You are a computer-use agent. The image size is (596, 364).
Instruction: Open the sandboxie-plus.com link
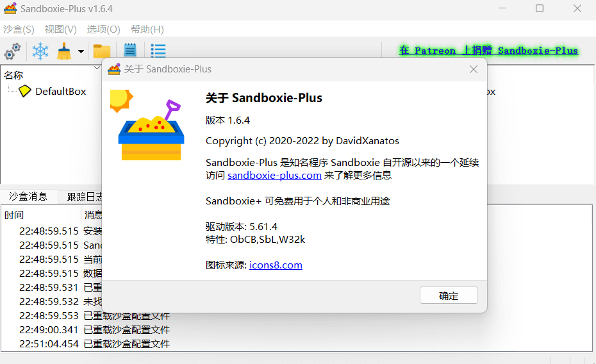[x=274, y=175]
